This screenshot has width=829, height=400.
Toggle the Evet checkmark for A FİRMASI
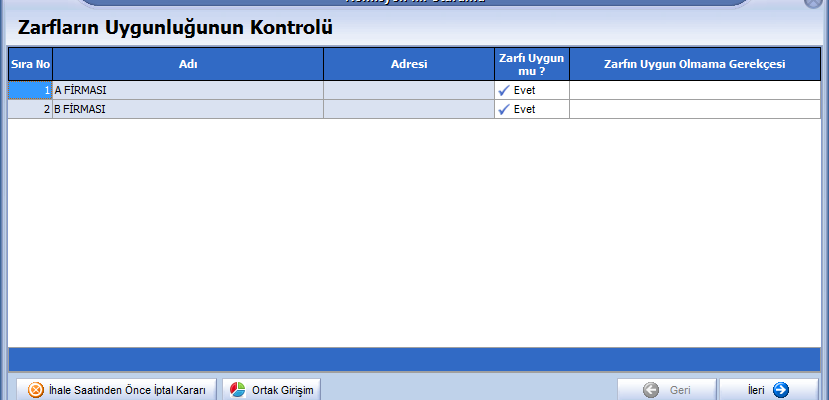point(504,90)
